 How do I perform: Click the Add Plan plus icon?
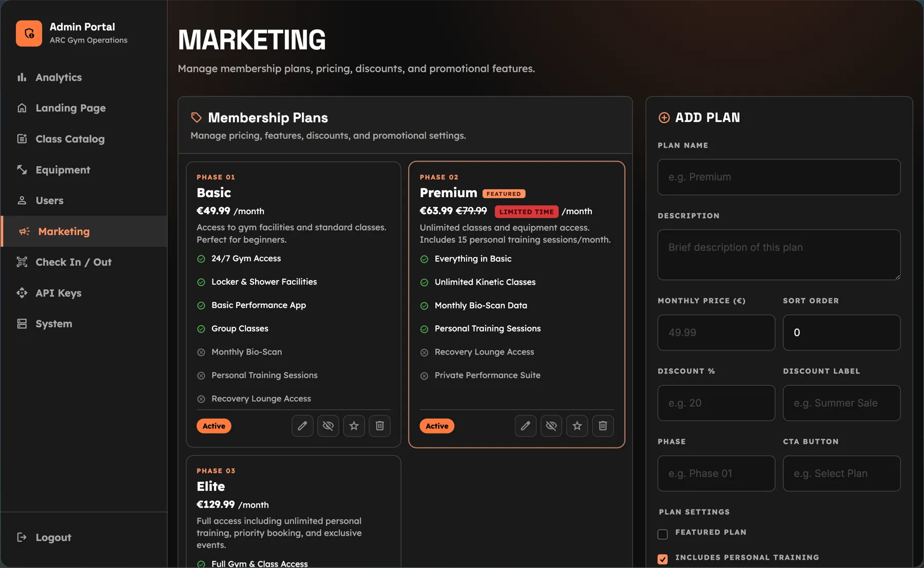point(664,117)
